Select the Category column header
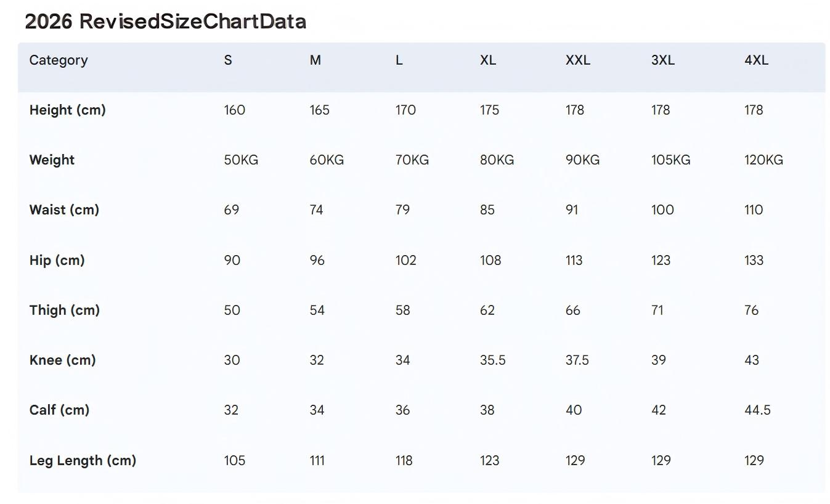Screen dimensions: 830x504 click(x=59, y=60)
